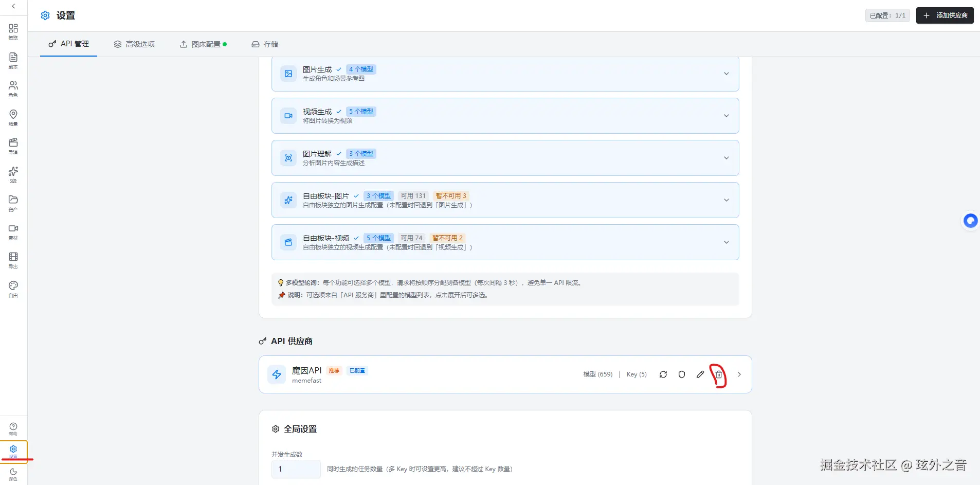The width and height of the screenshot is (980, 485).
Task: Open the 存储 tab
Action: click(265, 44)
